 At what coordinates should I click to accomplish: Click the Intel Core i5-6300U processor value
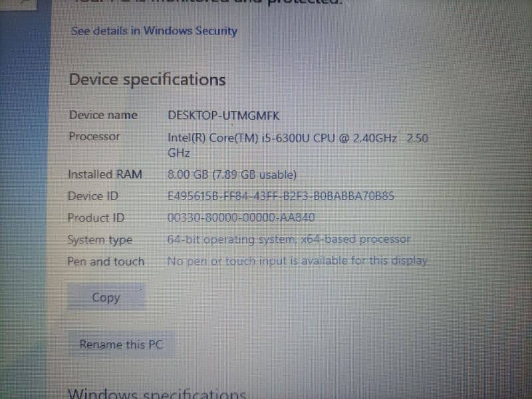coord(297,145)
